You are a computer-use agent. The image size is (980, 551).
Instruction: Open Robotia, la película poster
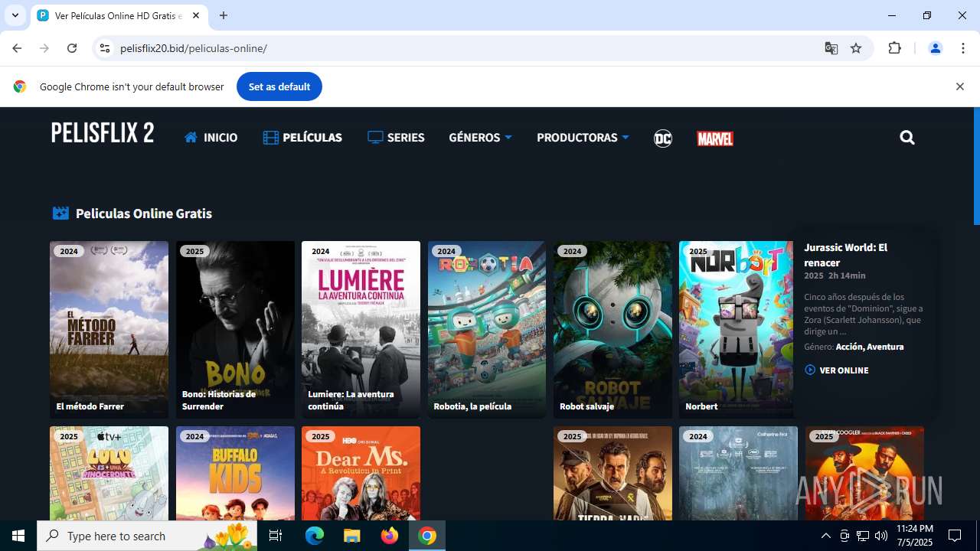[x=487, y=330]
